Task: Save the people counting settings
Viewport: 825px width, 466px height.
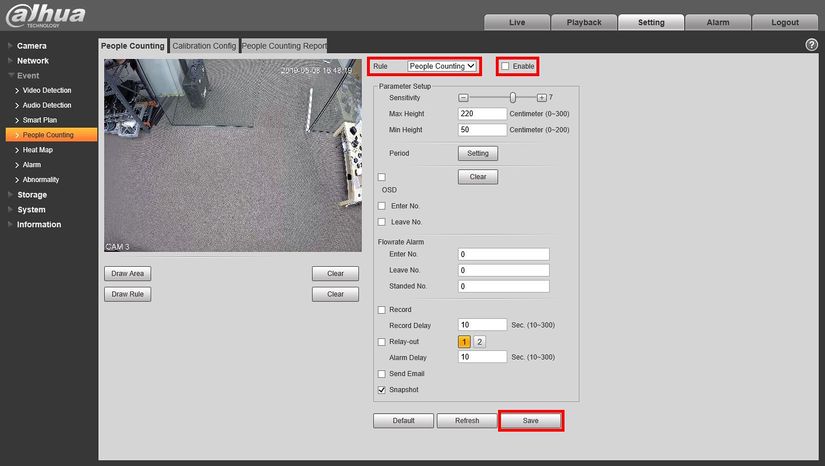Action: point(531,421)
